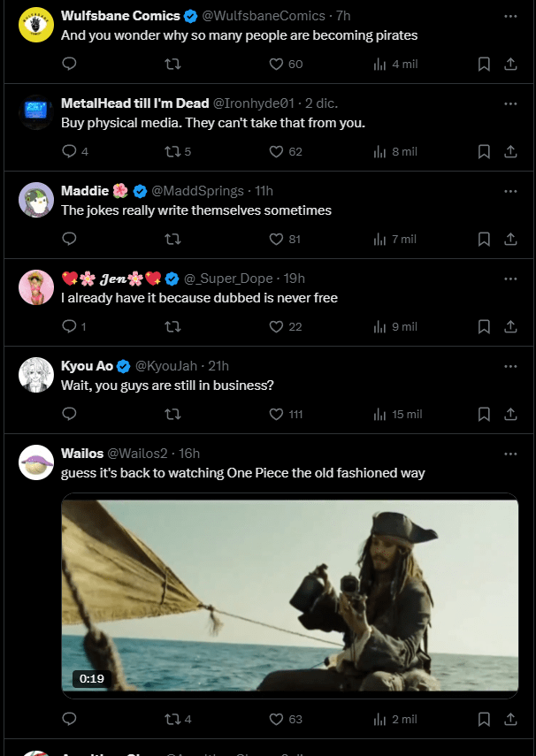Repost Wailos' One Piece tweet
Viewport: 536px width, 756px height.
(173, 719)
